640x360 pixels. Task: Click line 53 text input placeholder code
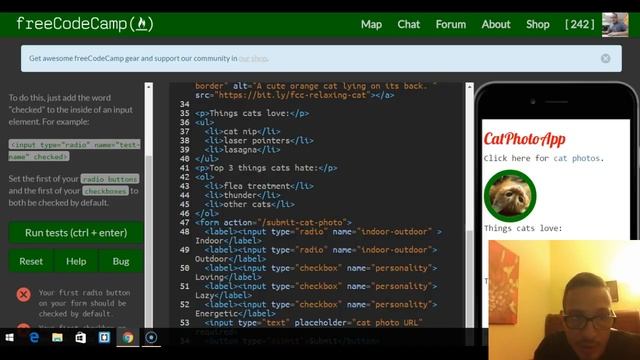(313, 323)
